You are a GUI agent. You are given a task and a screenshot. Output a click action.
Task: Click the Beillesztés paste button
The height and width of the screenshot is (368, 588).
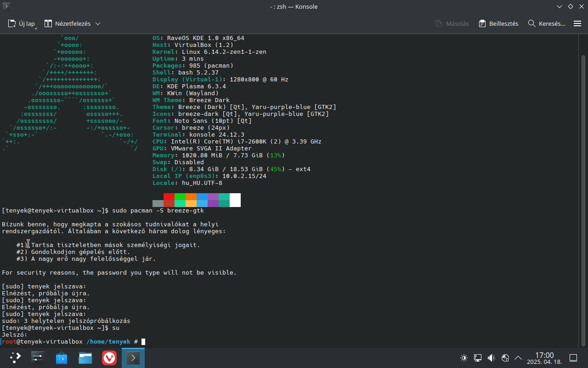pyautogui.click(x=498, y=23)
